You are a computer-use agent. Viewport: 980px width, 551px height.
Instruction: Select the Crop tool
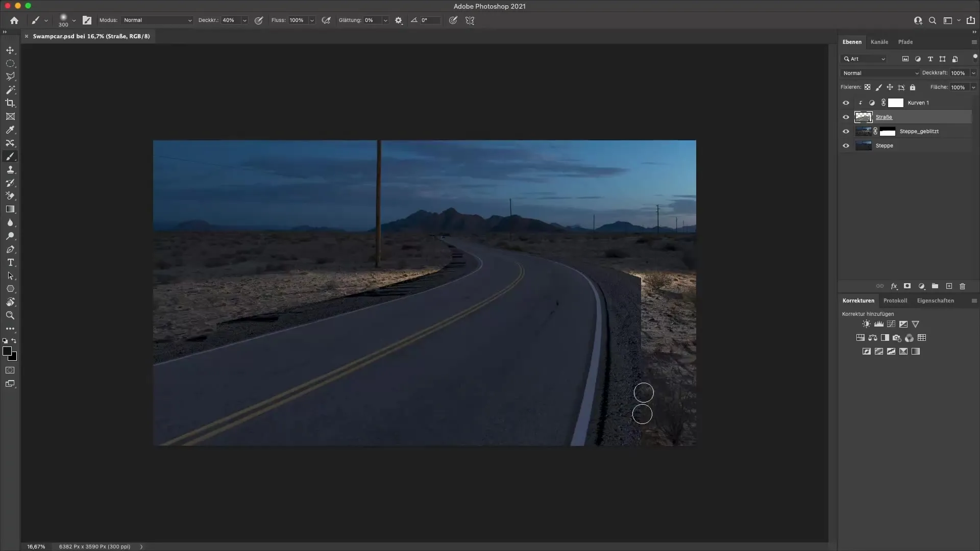click(x=10, y=103)
